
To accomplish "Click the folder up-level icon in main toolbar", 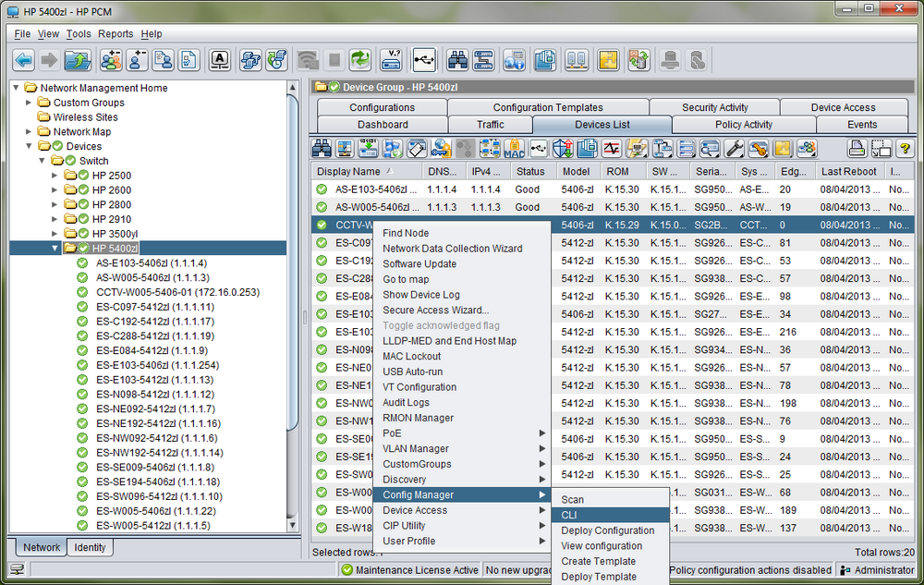I will coord(78,60).
